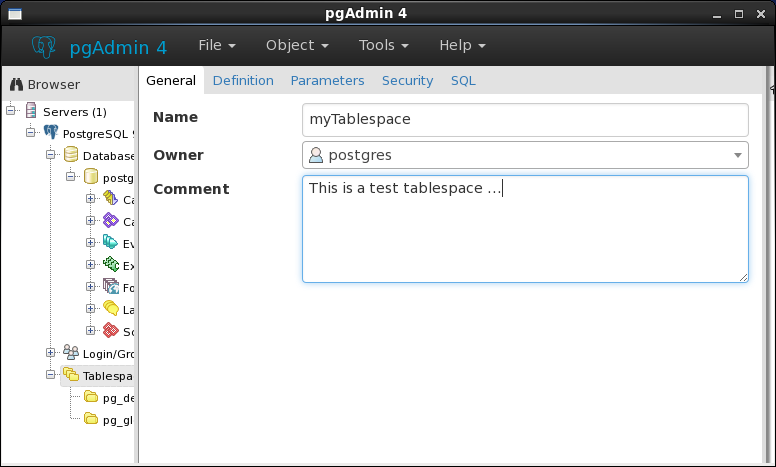
Task: Click the Databases cylinder stack icon
Action: point(71,154)
